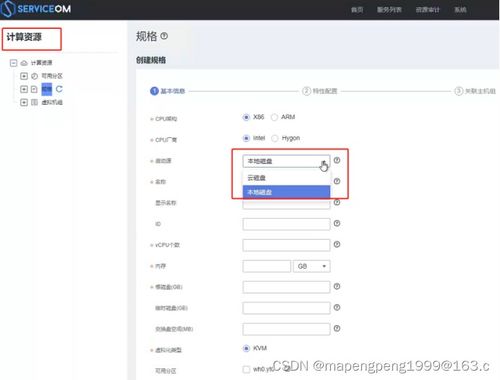500x380 pixels.
Task: Select 可用分区 in the resource tree
Action: (x=52, y=76)
